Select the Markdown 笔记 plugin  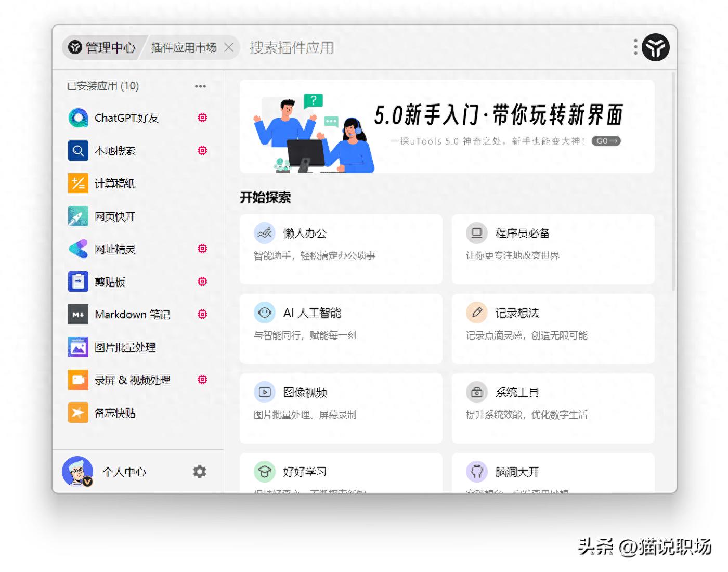(x=78, y=314)
